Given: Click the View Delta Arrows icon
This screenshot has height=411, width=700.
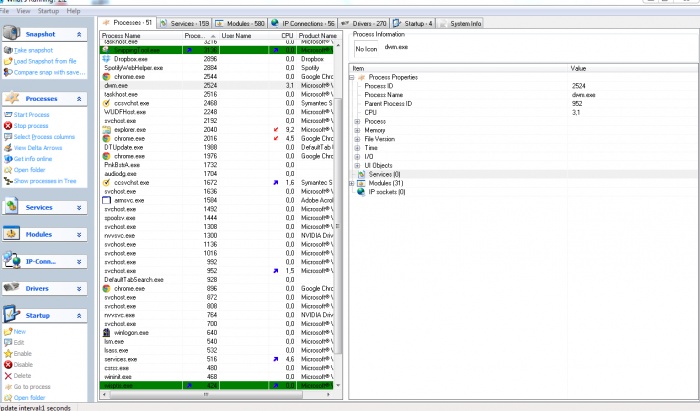Looking at the screenshot, I should (8, 148).
